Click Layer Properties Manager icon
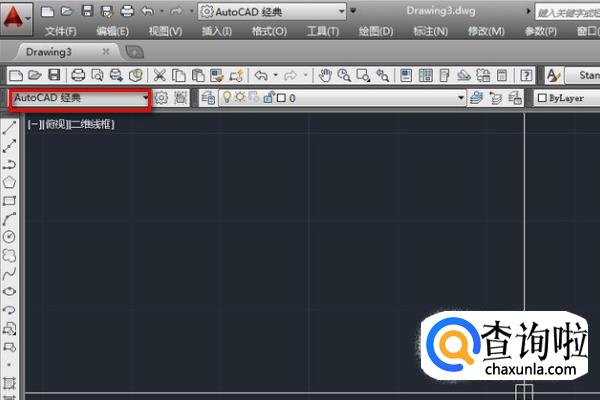The image size is (600, 400). (208, 98)
